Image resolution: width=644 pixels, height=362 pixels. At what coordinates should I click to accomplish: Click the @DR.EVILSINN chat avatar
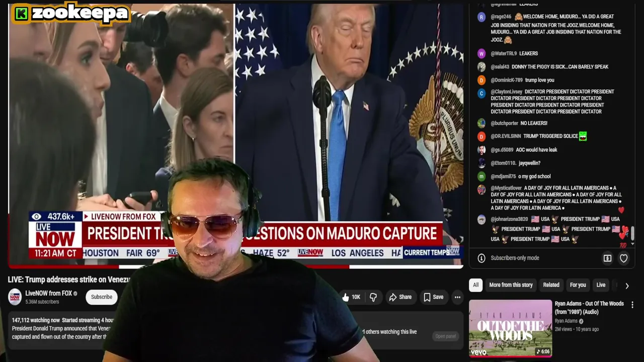(481, 136)
